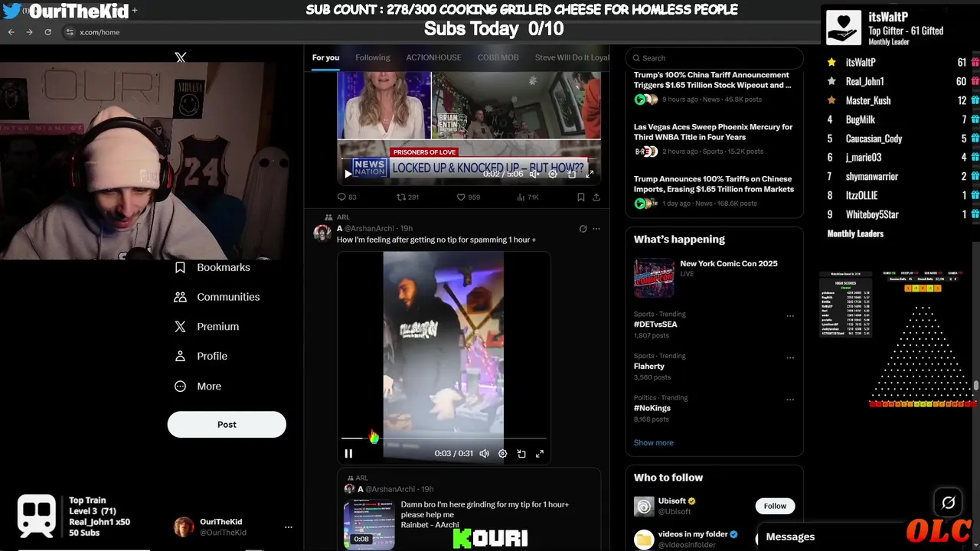
Task: Mute the 0:31 ArshanArchi video
Action: (484, 453)
